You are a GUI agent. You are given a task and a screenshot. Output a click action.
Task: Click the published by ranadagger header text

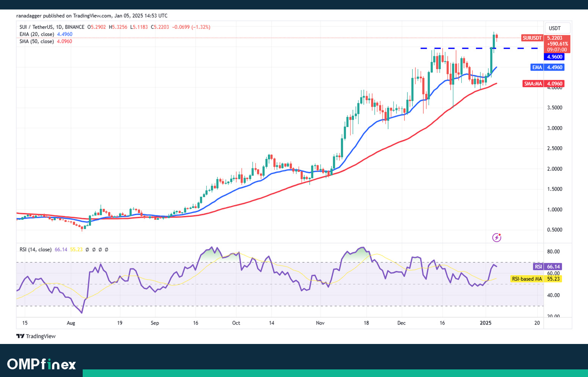pos(92,16)
